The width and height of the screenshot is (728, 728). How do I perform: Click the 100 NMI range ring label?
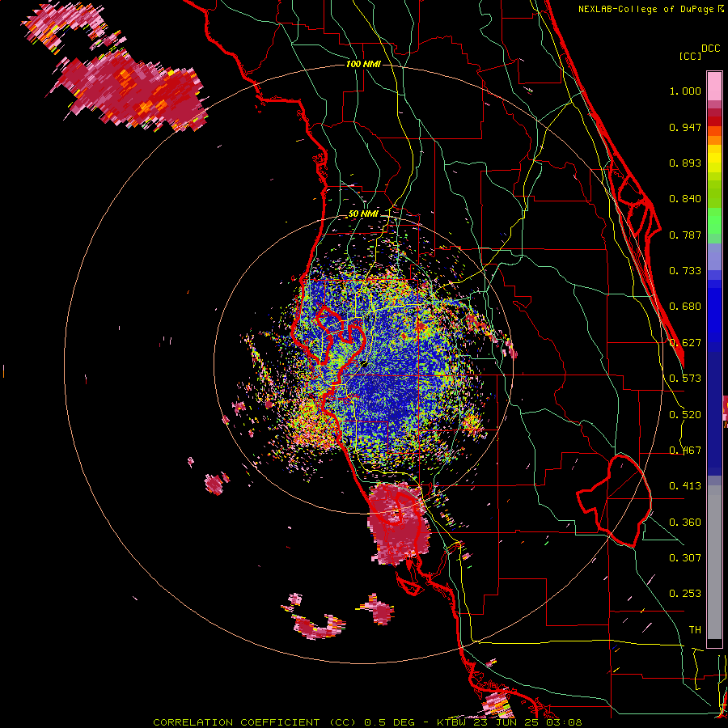tap(363, 64)
